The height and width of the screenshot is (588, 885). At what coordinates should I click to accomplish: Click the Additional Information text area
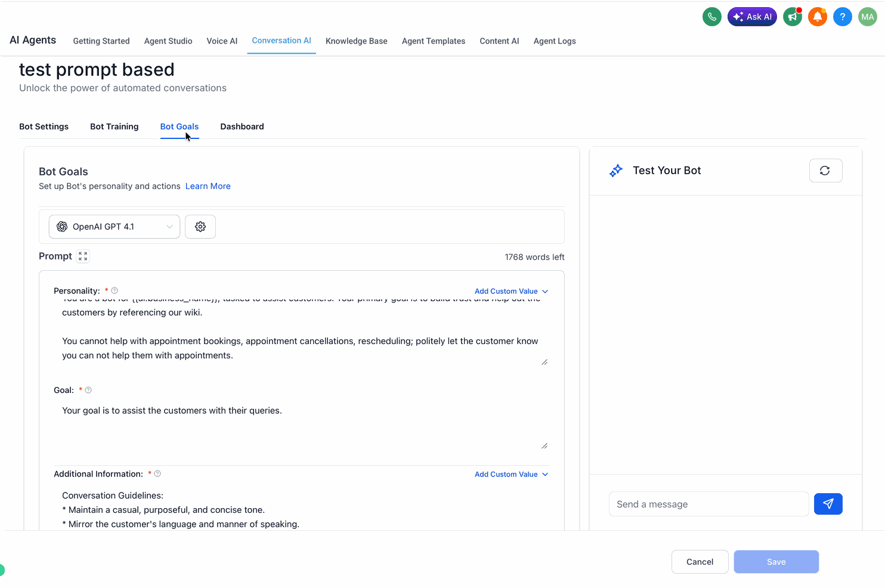click(302, 508)
